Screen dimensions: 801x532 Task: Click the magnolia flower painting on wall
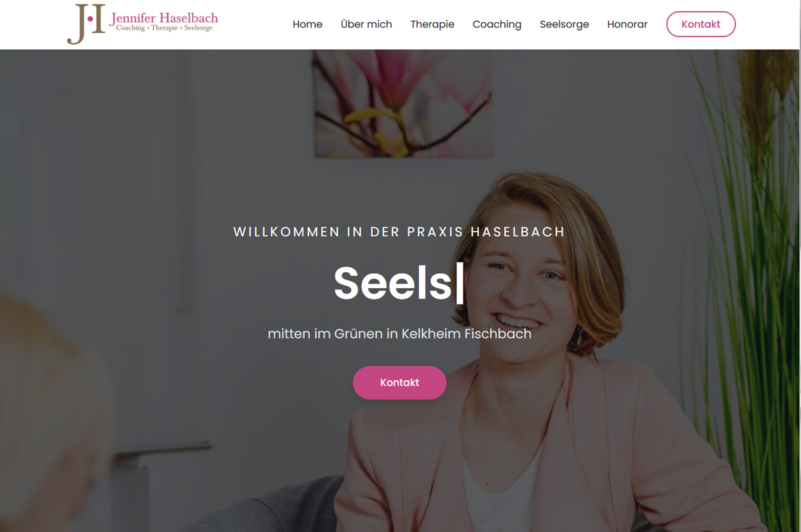click(x=403, y=103)
